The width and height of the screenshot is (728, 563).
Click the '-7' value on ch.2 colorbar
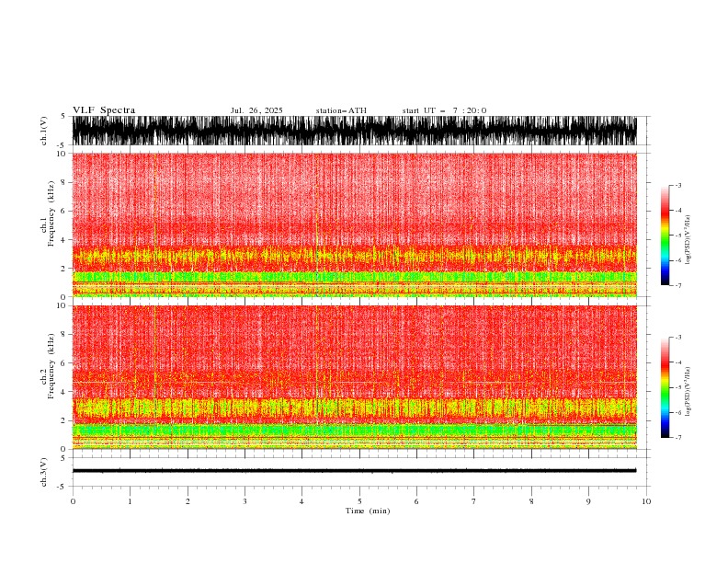click(x=677, y=438)
